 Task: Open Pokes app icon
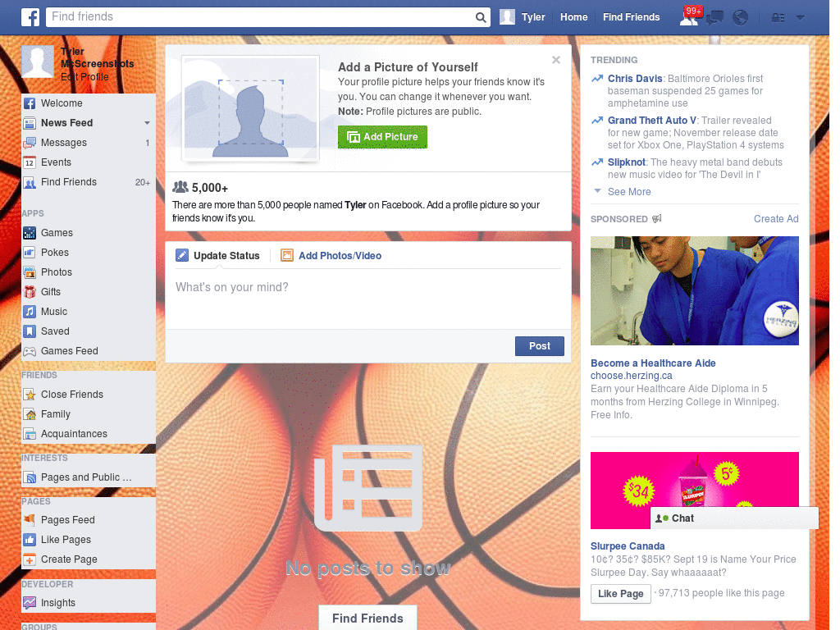30,253
